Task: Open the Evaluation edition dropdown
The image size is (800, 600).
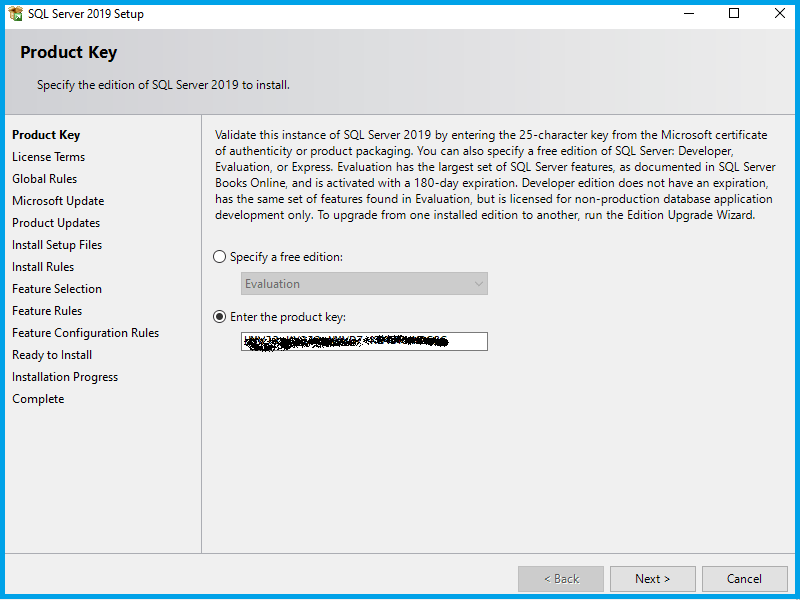Action: pyautogui.click(x=364, y=284)
